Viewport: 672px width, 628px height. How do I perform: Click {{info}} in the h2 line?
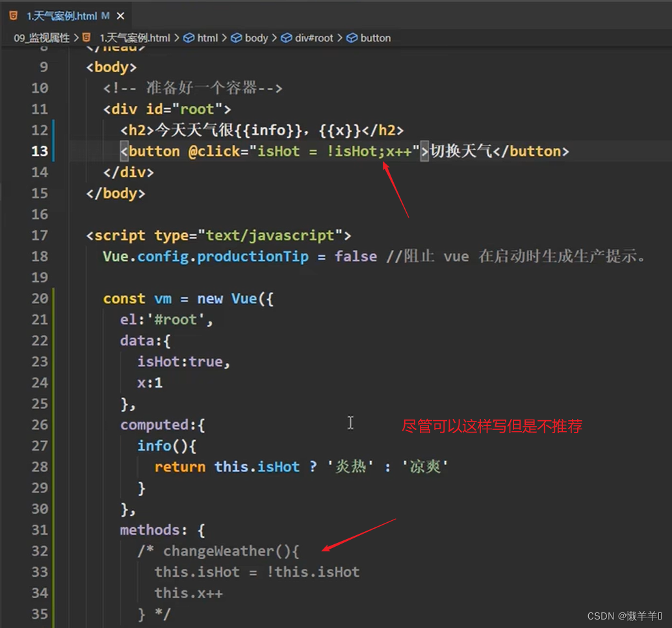pos(268,130)
